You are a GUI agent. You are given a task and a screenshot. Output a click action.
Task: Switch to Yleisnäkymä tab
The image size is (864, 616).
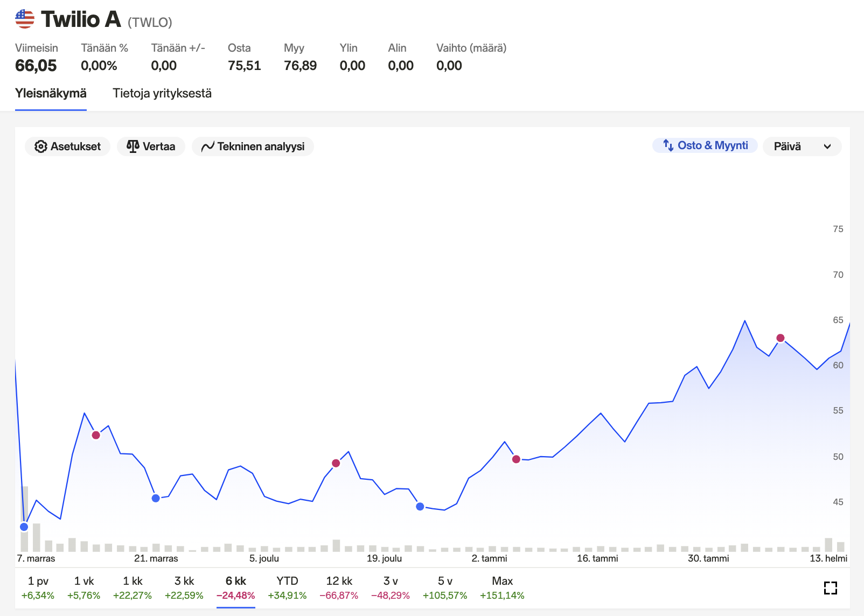click(51, 94)
